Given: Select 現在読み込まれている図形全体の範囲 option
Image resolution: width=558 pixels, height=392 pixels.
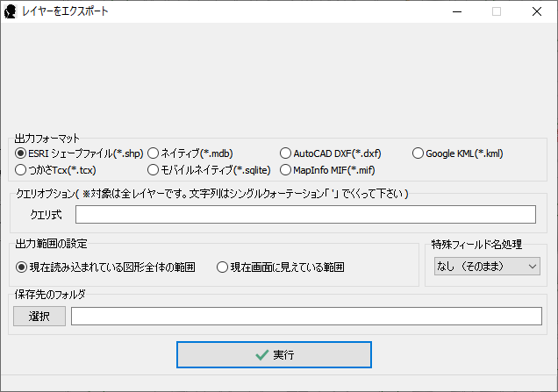Looking at the screenshot, I should [x=22, y=267].
